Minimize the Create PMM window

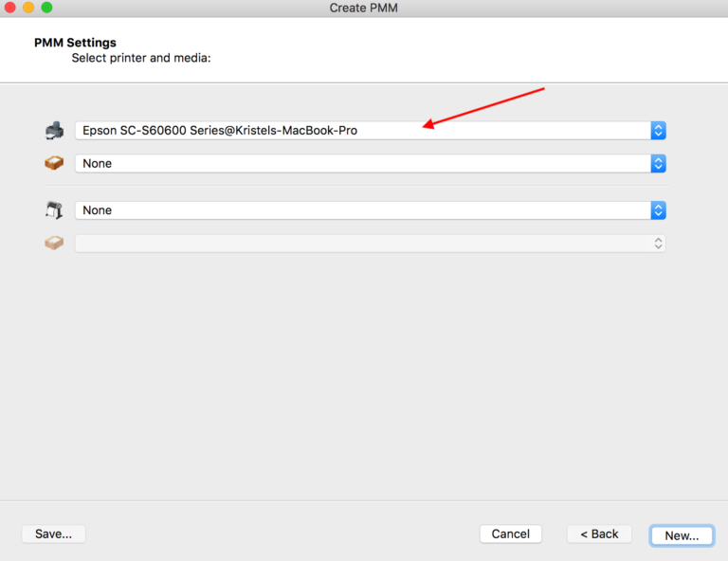pos(28,8)
